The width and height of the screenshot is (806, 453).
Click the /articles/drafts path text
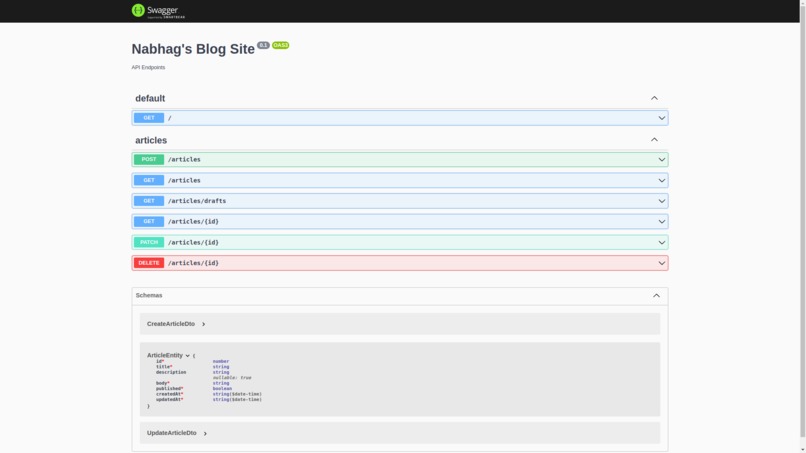click(197, 201)
